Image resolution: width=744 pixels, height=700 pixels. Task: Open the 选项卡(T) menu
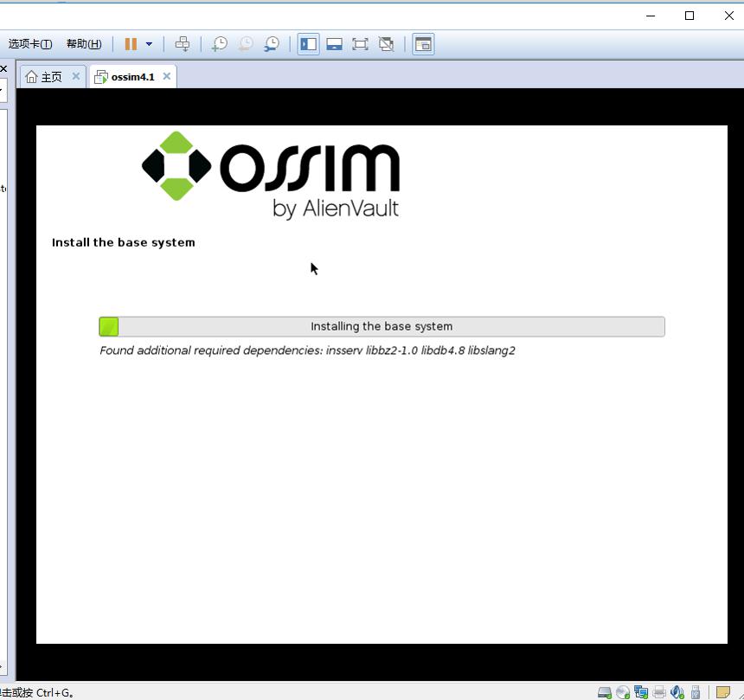coord(30,44)
